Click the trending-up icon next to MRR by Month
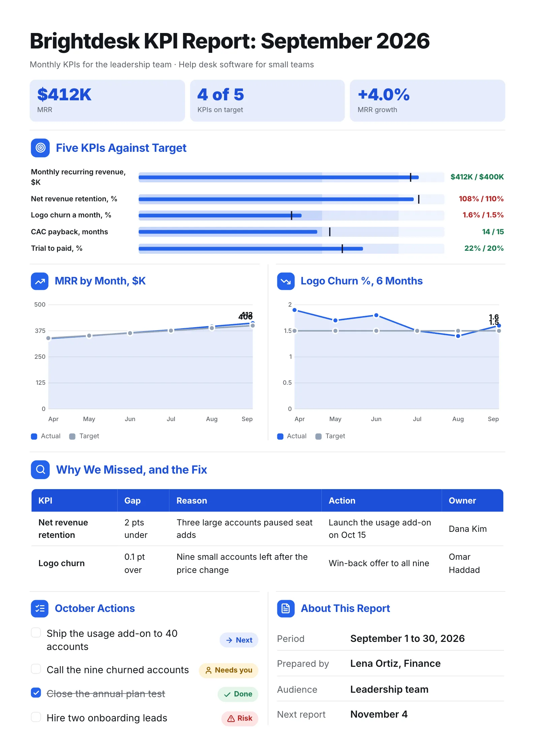 (40, 281)
